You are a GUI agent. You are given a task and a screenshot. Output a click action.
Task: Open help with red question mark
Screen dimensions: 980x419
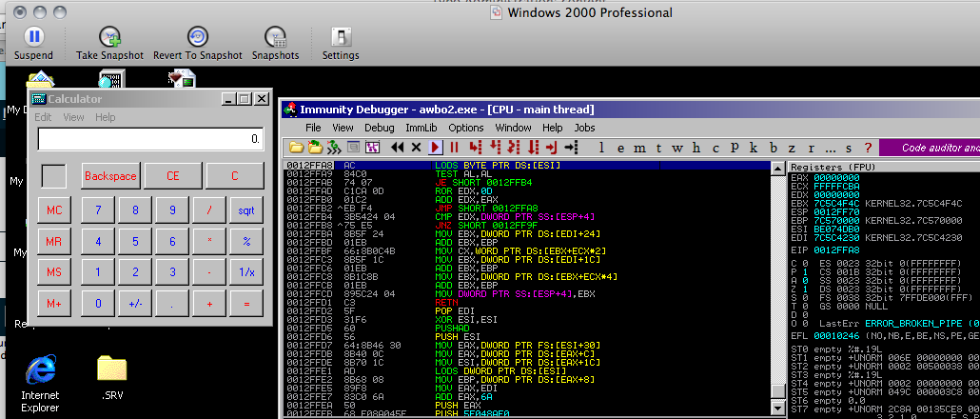[868, 149]
